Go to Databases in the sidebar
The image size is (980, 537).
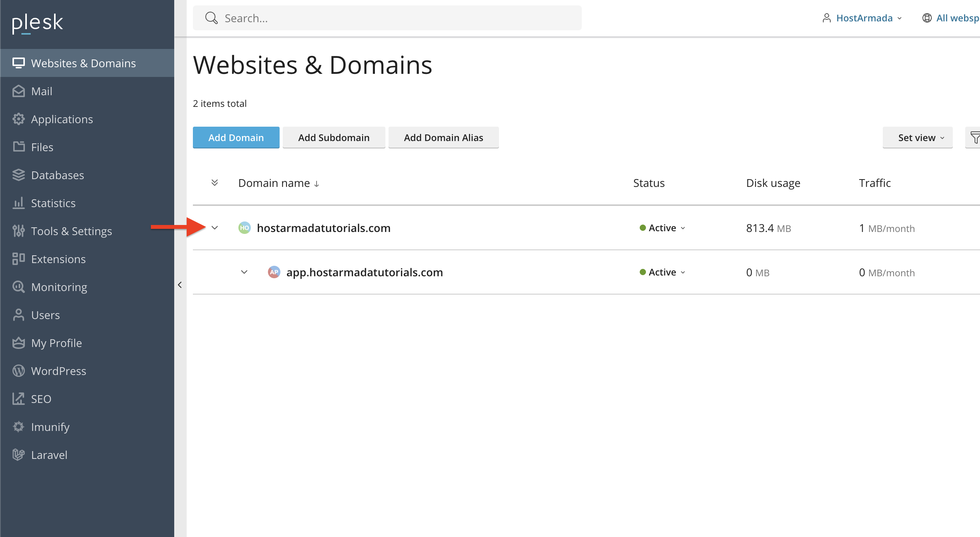click(87, 175)
